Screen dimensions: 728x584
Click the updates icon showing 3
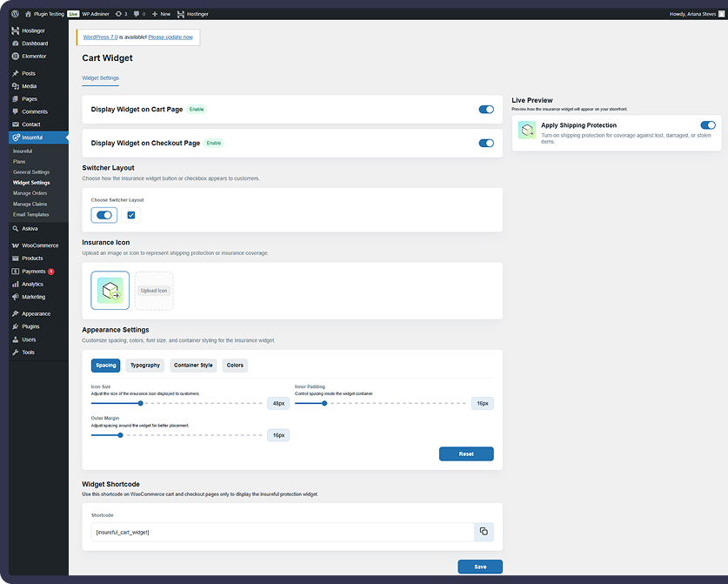click(x=118, y=14)
